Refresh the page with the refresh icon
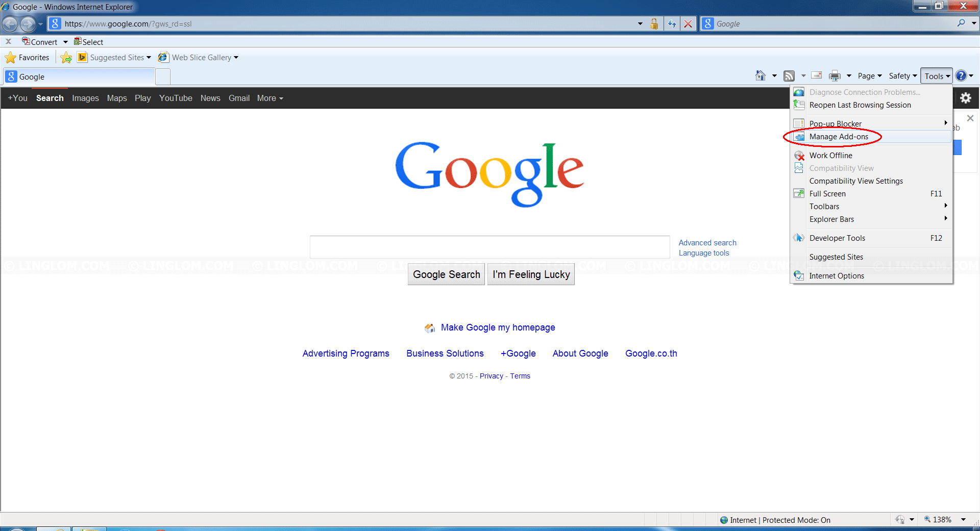Viewport: 980px width, 531px height. pos(672,24)
